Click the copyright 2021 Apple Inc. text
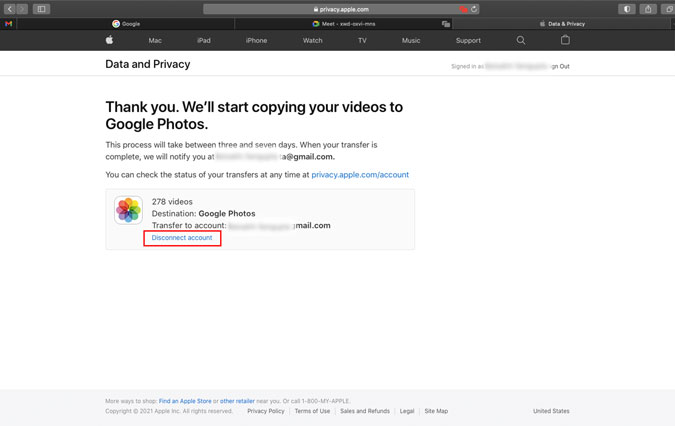675x426 pixels. 169,411
